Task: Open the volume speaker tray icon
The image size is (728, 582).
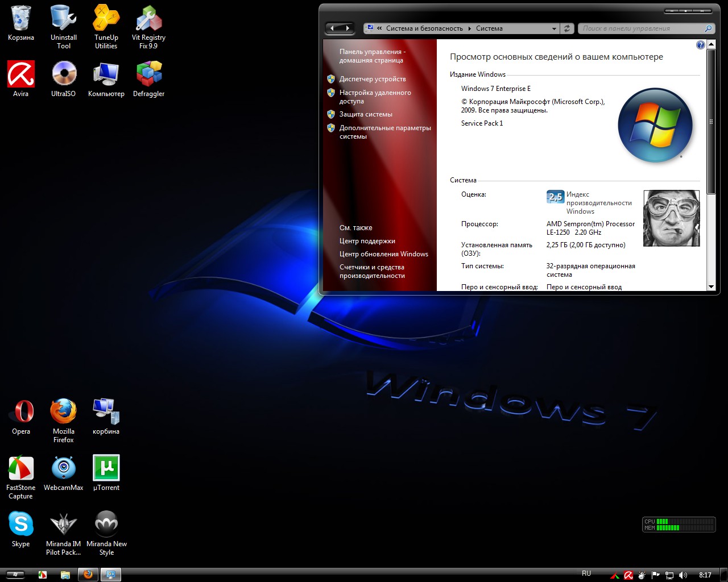Action: point(683,575)
